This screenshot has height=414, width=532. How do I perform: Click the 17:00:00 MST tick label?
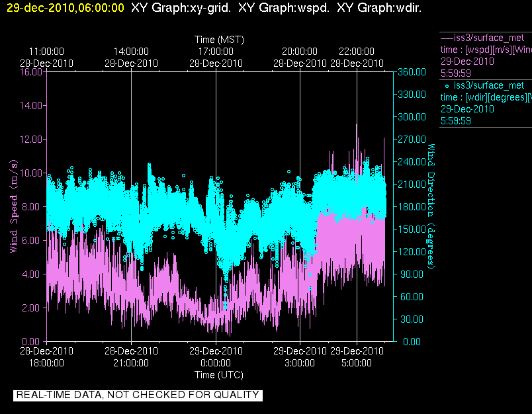coord(216,52)
